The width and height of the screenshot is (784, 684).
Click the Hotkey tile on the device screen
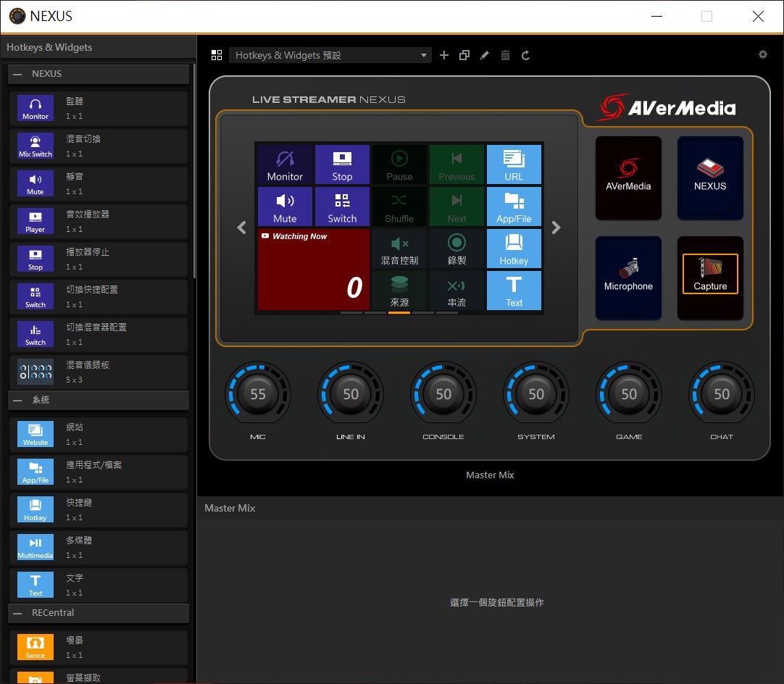(514, 249)
